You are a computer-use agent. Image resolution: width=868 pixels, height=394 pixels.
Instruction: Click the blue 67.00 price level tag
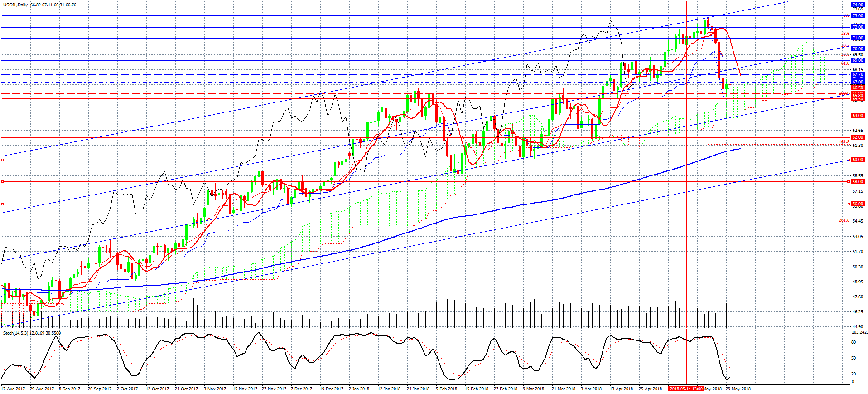(858, 82)
